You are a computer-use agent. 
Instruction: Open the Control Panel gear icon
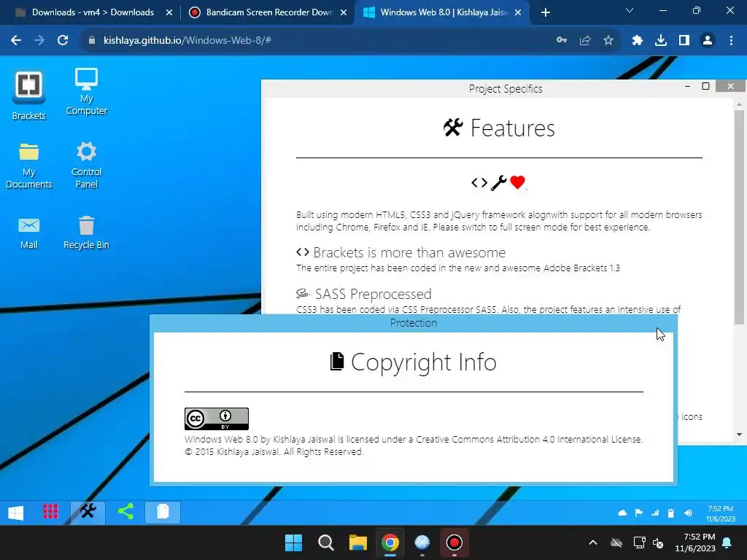click(86, 165)
